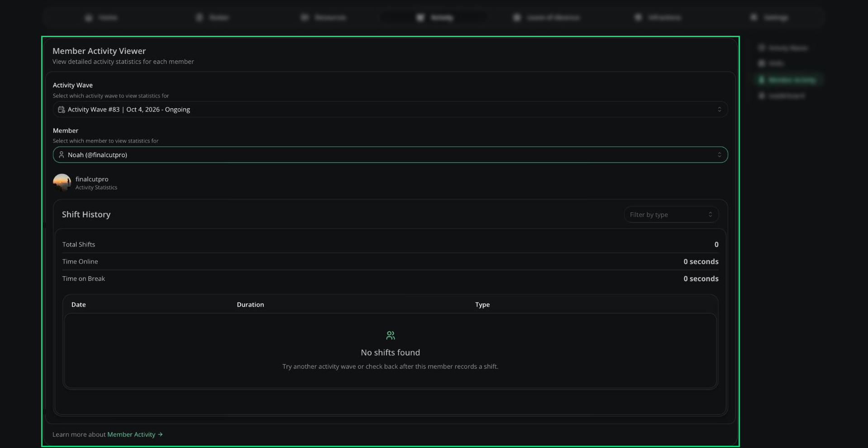
Task: Click the Time Online value 0 seconds
Action: [x=701, y=261]
